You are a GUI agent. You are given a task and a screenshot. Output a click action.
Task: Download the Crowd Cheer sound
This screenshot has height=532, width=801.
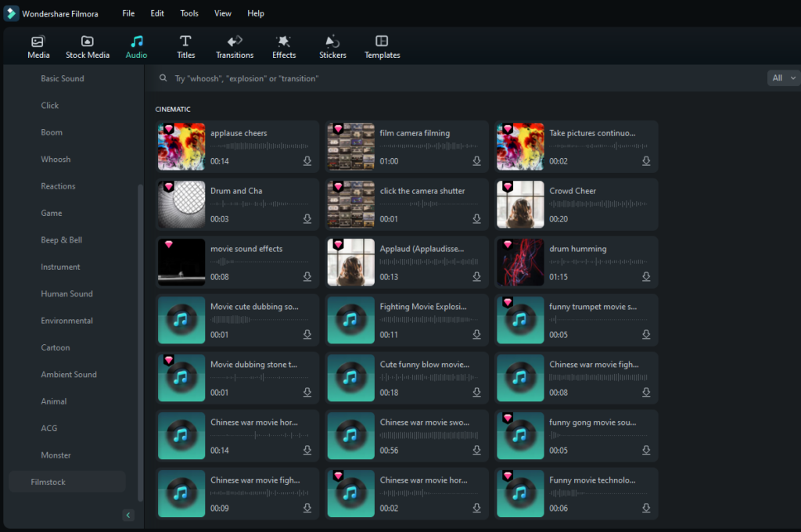pyautogui.click(x=646, y=219)
